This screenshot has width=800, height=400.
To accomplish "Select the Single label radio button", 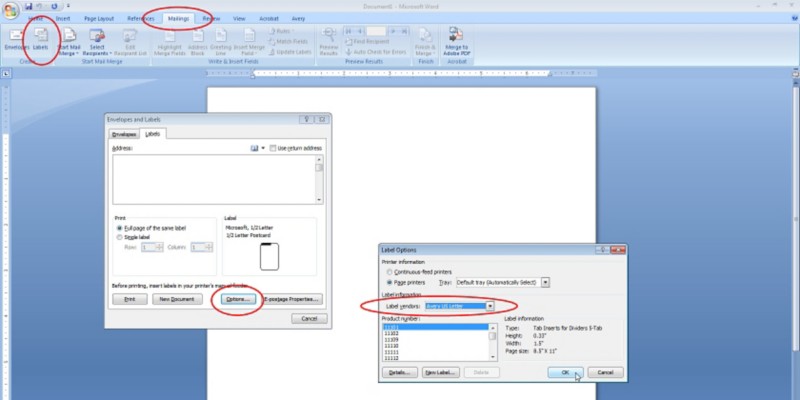I will (x=119, y=237).
